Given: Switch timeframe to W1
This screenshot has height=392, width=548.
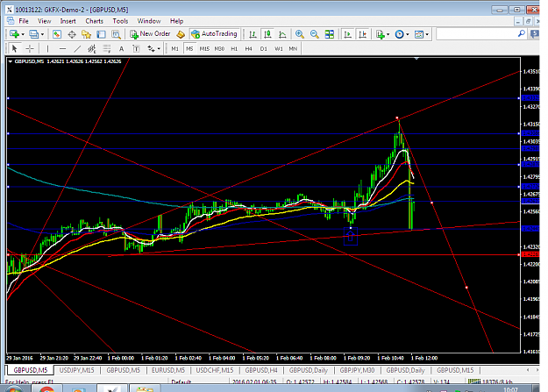Looking at the screenshot, I should tap(279, 48).
